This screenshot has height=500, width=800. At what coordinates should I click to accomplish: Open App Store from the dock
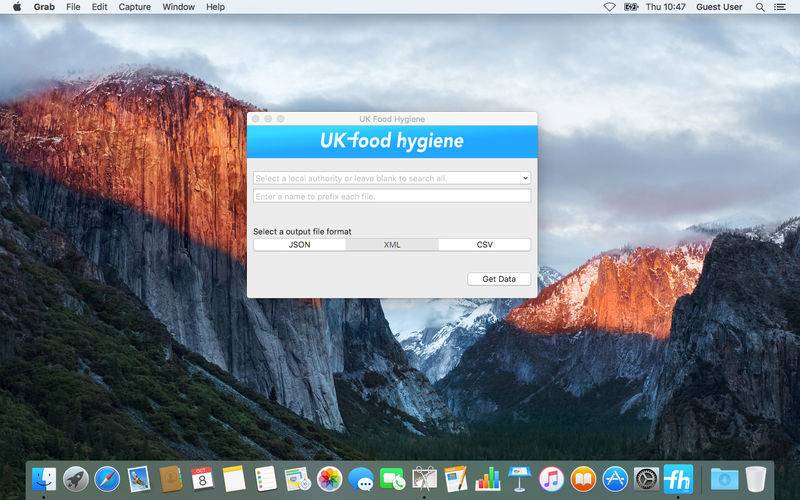tap(614, 479)
